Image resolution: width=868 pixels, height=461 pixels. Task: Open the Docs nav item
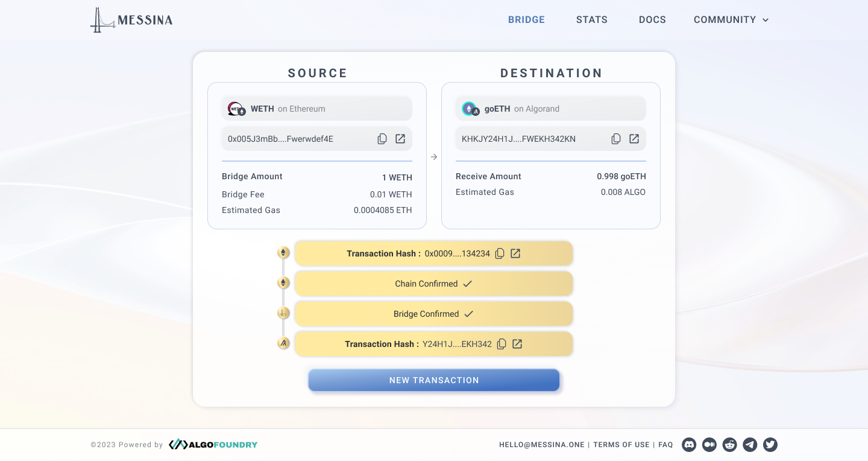pyautogui.click(x=652, y=20)
